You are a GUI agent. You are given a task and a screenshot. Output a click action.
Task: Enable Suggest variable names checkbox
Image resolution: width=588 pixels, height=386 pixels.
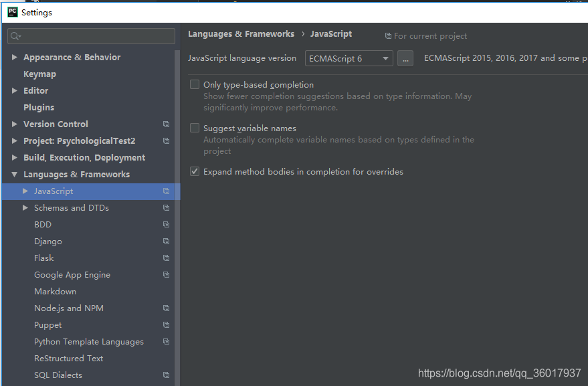pos(195,128)
